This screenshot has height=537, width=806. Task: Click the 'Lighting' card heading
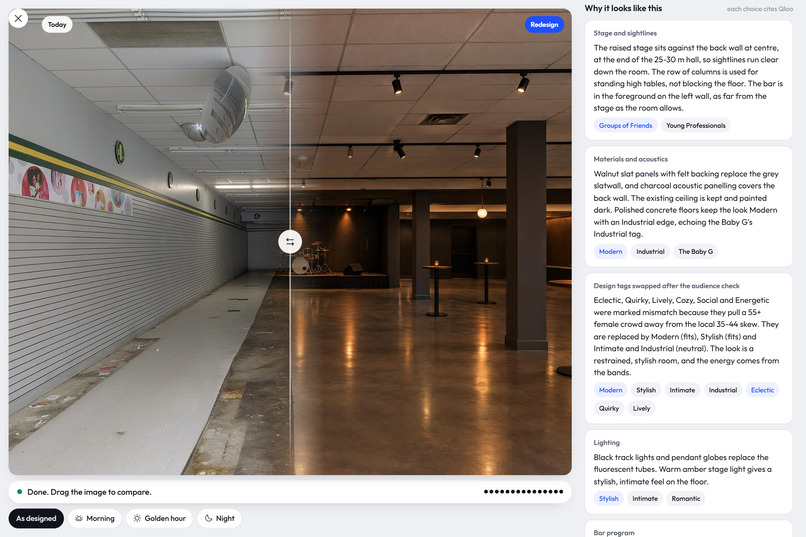click(606, 442)
